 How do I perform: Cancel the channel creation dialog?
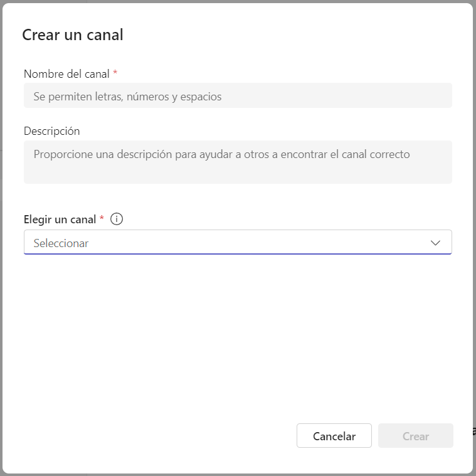(334, 435)
